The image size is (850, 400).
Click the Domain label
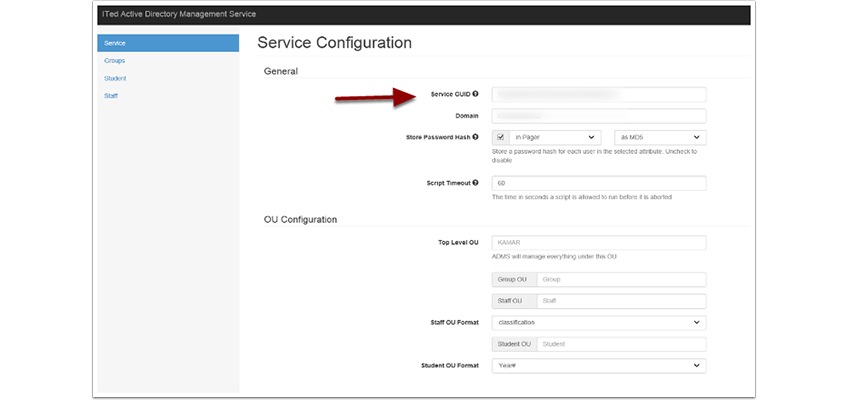coord(467,116)
